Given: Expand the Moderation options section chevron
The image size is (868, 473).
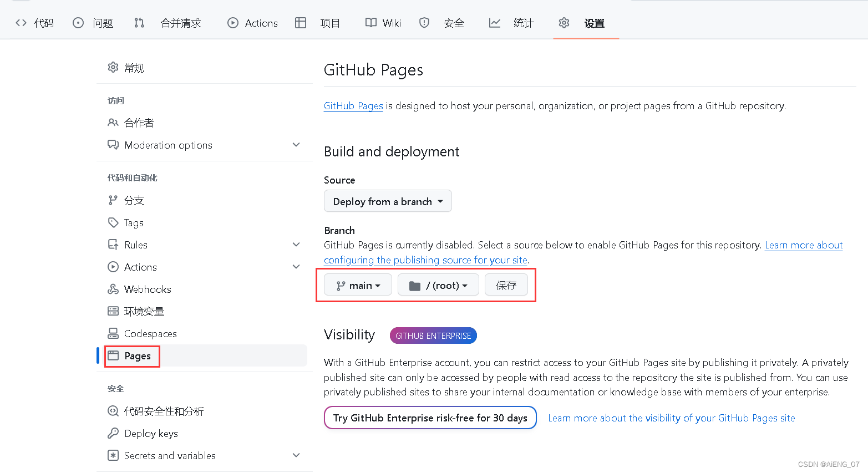Looking at the screenshot, I should pos(296,145).
